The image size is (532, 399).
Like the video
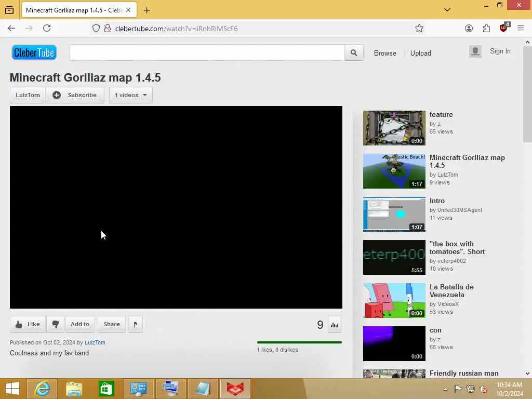(x=28, y=324)
